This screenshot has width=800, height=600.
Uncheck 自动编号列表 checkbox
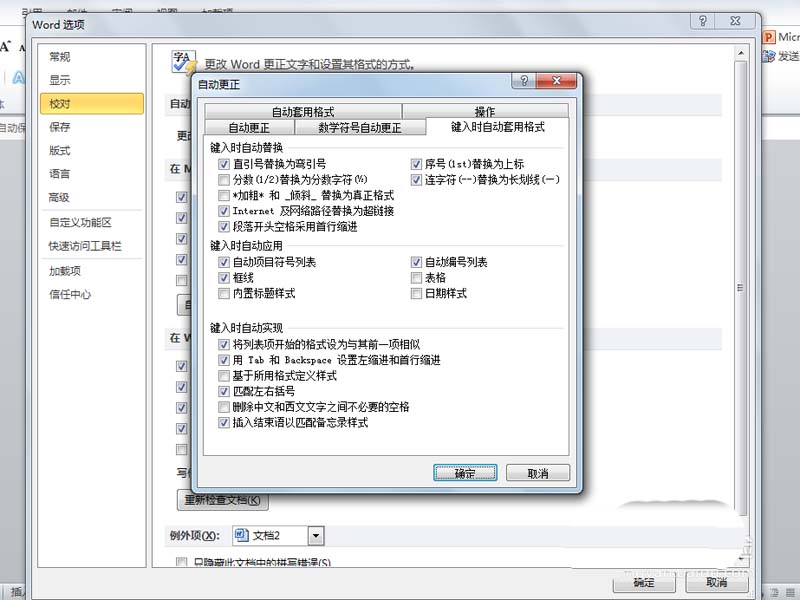416,262
